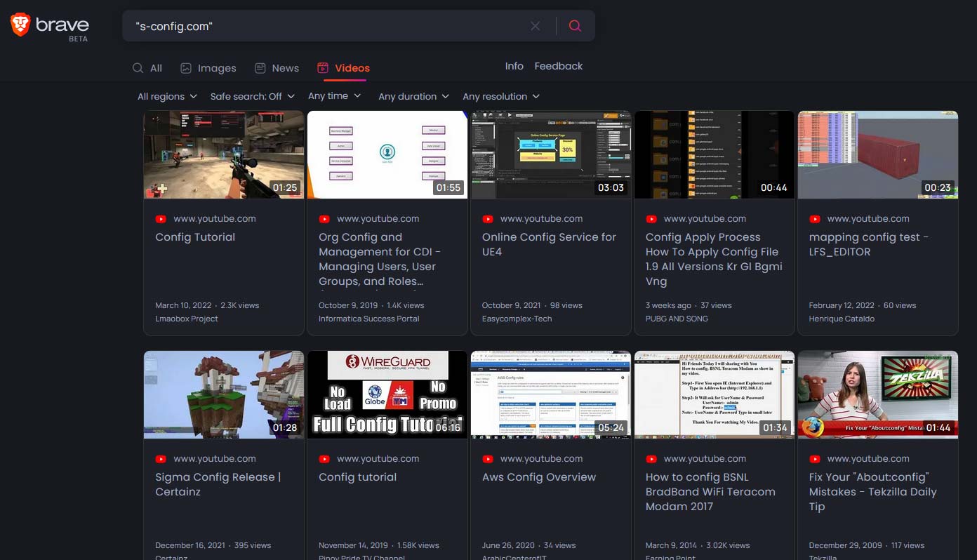Click YouTube icon on Sigma Config Release card

point(161,459)
